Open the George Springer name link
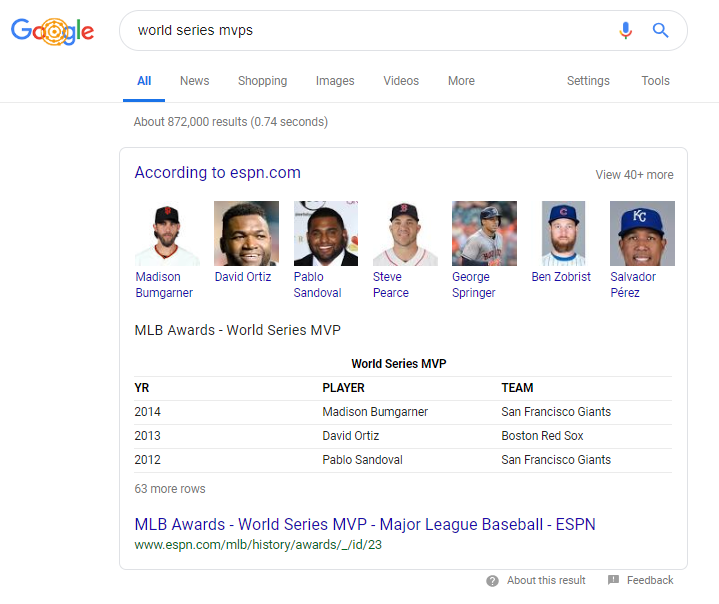Viewport: 719px width, 604px height. coord(474,285)
